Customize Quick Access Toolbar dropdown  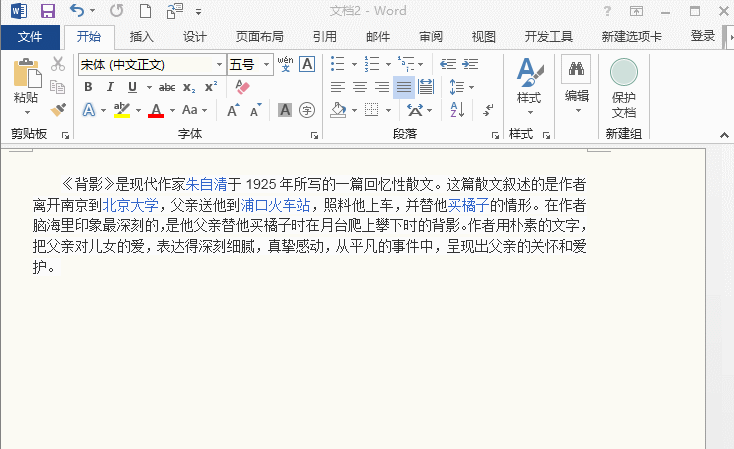pos(198,12)
